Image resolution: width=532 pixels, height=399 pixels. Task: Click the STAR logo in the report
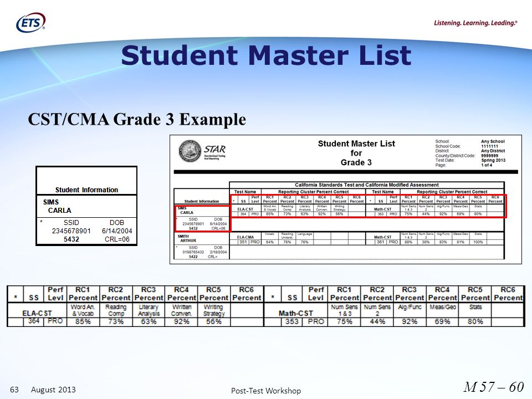click(215, 152)
